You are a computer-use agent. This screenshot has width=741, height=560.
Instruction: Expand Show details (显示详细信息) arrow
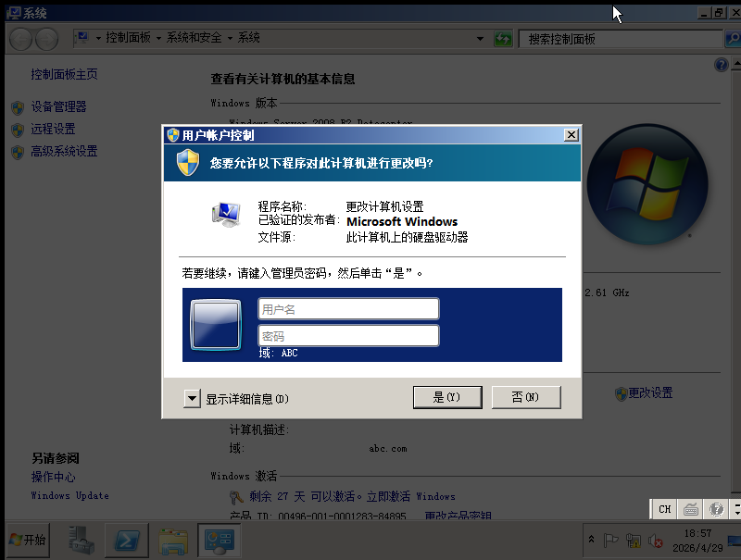click(x=192, y=399)
